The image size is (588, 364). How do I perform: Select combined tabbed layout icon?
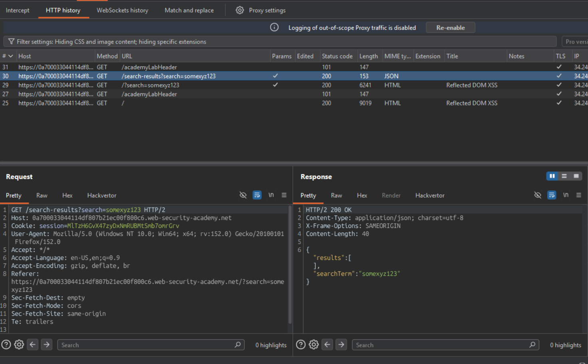click(x=576, y=176)
